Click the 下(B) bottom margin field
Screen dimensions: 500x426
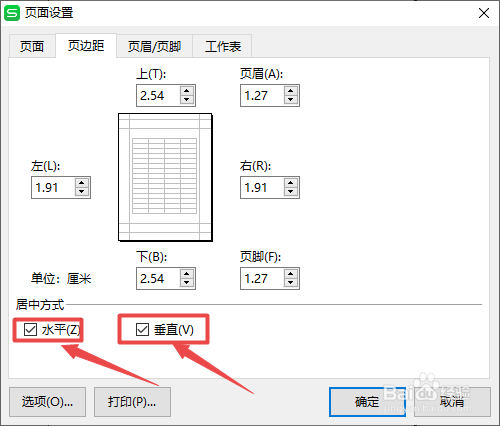158,279
